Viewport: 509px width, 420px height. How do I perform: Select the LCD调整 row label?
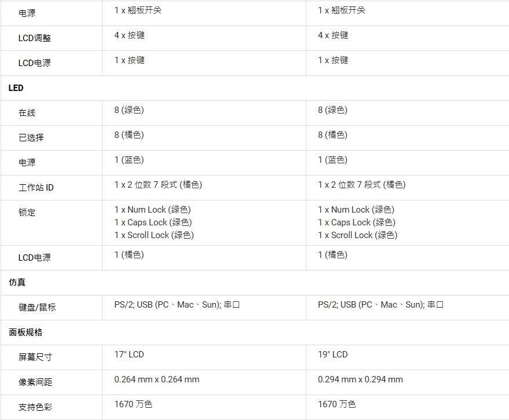[x=34, y=38]
